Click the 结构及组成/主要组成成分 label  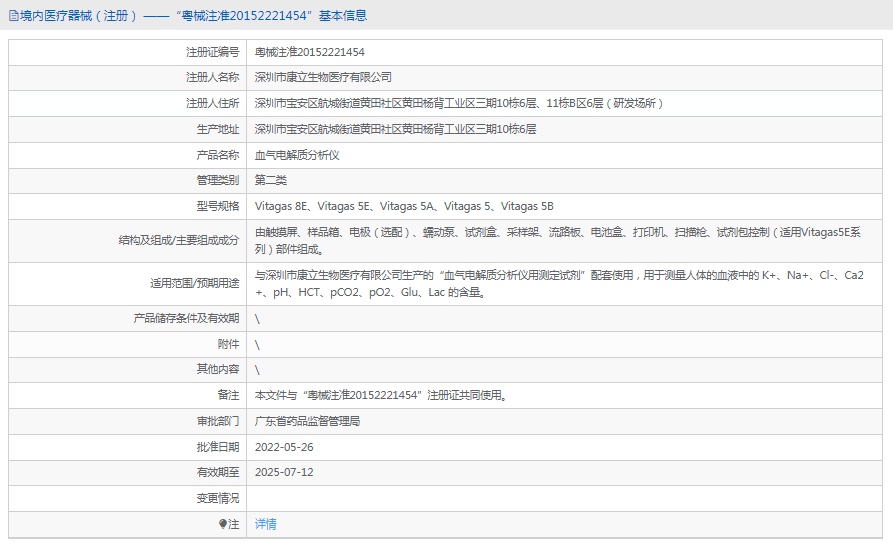(x=179, y=240)
